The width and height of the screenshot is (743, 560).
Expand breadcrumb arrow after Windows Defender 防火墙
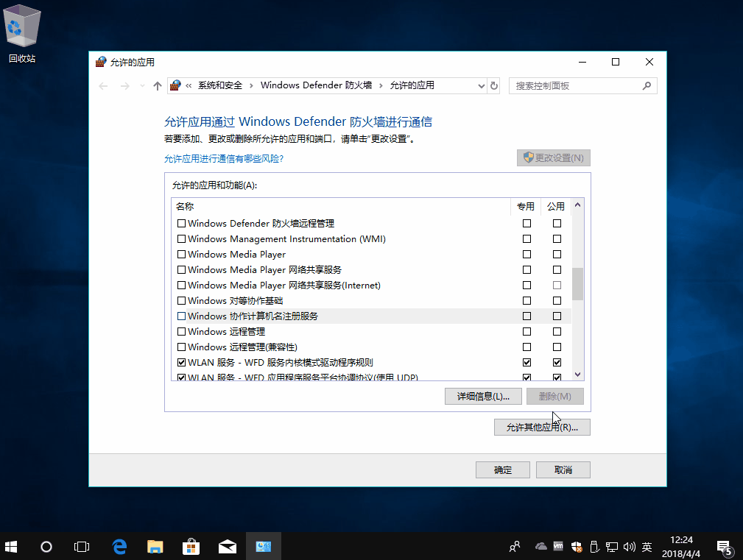coord(381,85)
